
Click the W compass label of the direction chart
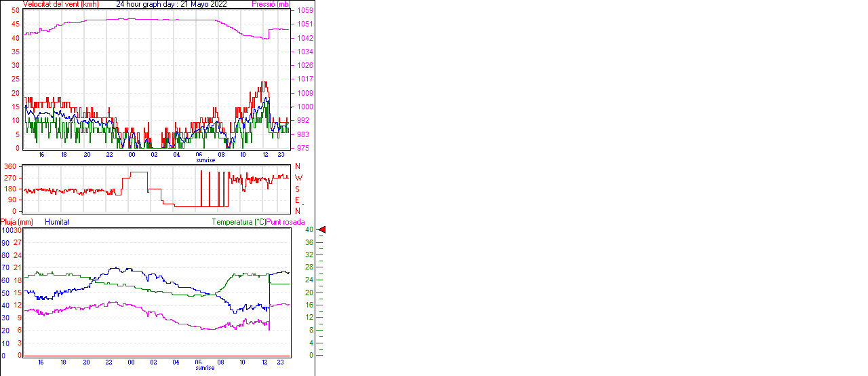(298, 178)
